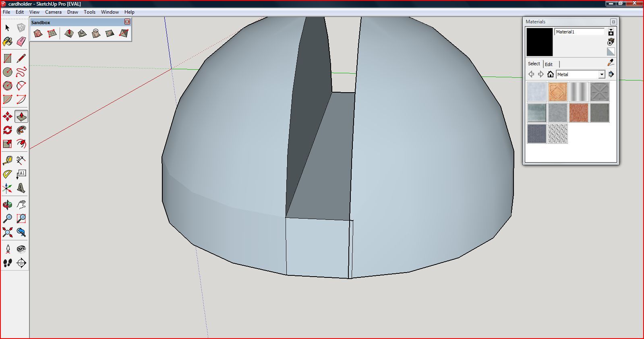This screenshot has height=339, width=644.
Task: Select the rusty orange metal swatch
Action: (579, 113)
